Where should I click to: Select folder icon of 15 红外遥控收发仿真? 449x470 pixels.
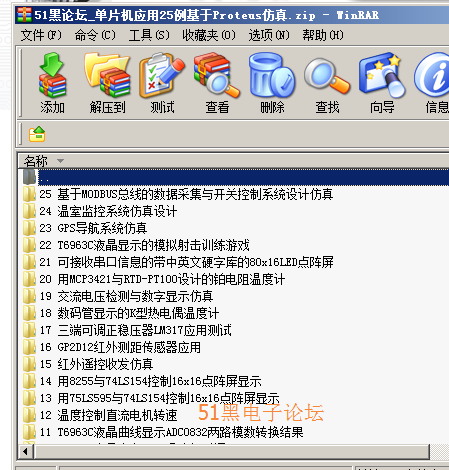(29, 364)
